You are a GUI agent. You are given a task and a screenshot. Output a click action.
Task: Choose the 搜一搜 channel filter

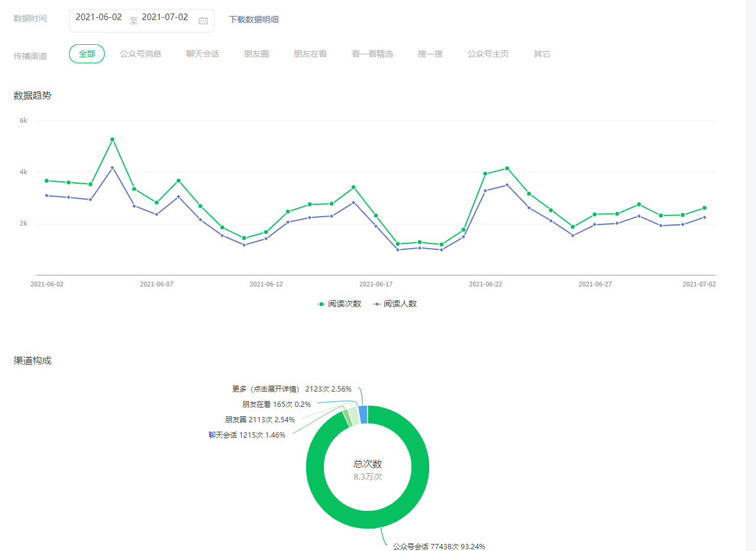(430, 54)
